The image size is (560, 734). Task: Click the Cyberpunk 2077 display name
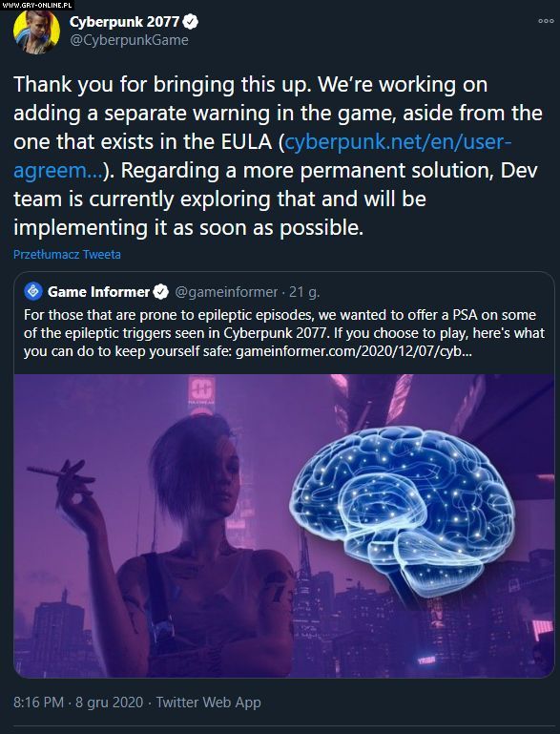click(x=124, y=22)
